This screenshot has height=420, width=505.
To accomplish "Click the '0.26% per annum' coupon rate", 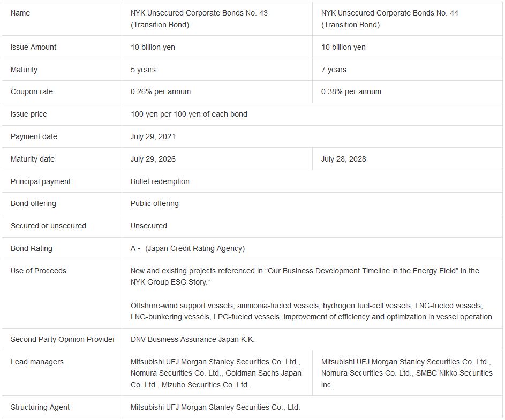I will coord(161,91).
